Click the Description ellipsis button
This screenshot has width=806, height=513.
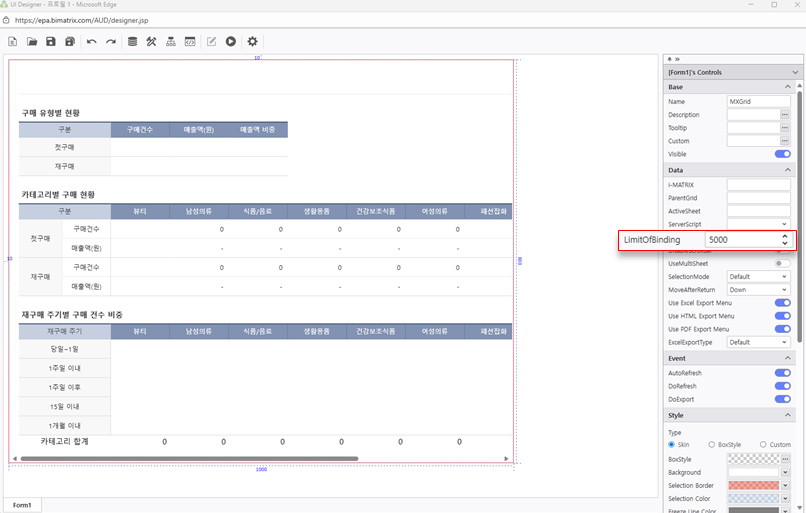pyautogui.click(x=785, y=115)
